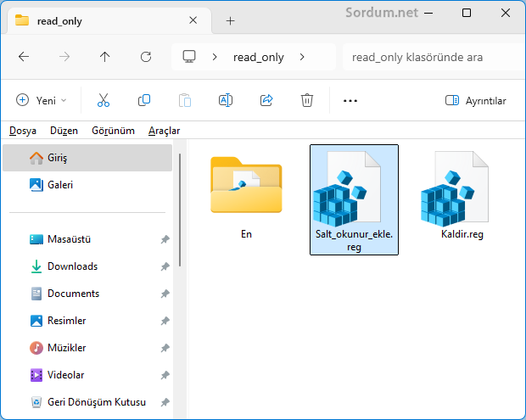Toggle the Ayrıntılar details pane button
The height and width of the screenshot is (420, 526).
click(475, 100)
